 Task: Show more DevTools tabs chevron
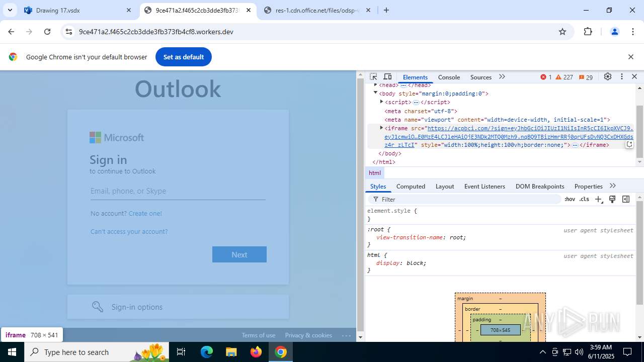[x=502, y=77]
